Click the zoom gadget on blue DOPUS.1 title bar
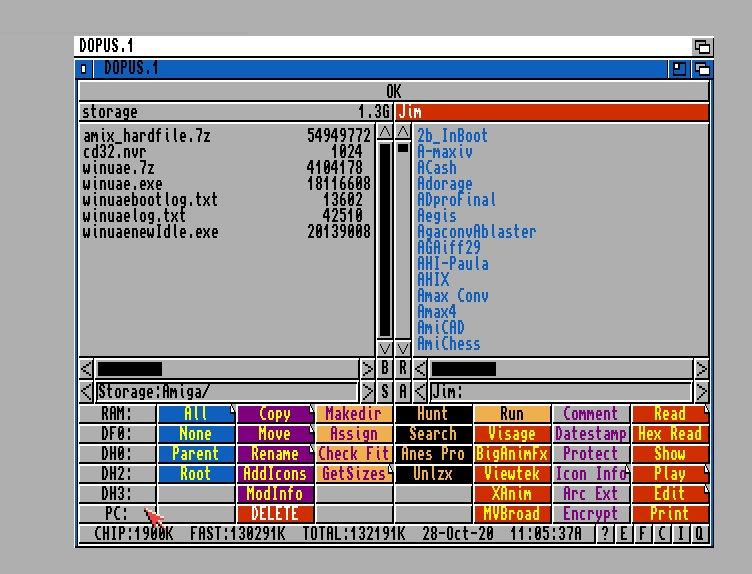 click(679, 69)
